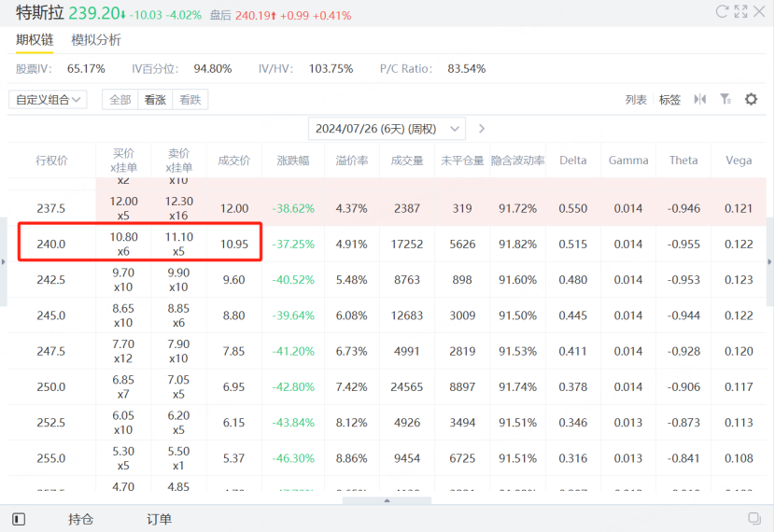
Task: Sort by 隐含波动率 column header
Action: tap(517, 161)
